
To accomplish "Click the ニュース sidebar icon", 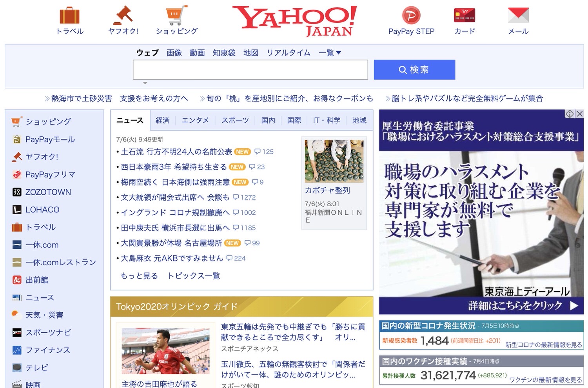I will pos(16,297).
